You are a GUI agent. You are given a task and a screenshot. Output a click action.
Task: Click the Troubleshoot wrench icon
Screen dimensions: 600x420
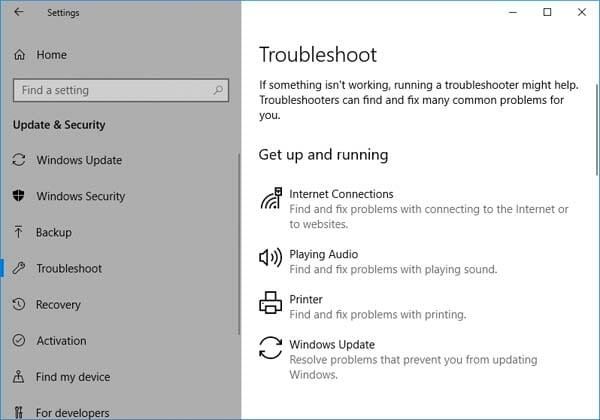pyautogui.click(x=18, y=268)
